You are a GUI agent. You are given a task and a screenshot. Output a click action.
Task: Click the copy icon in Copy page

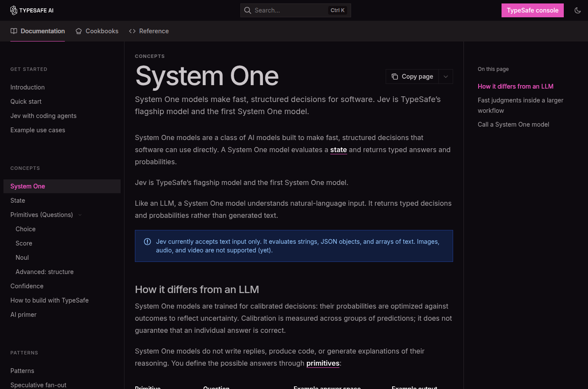click(x=395, y=77)
